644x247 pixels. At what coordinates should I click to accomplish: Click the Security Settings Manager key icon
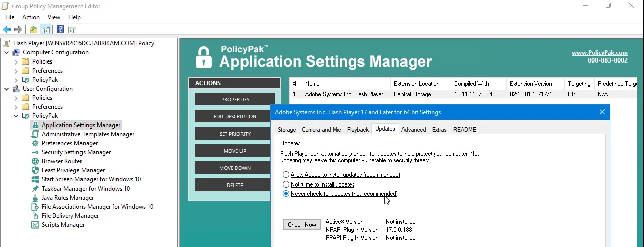coord(35,152)
